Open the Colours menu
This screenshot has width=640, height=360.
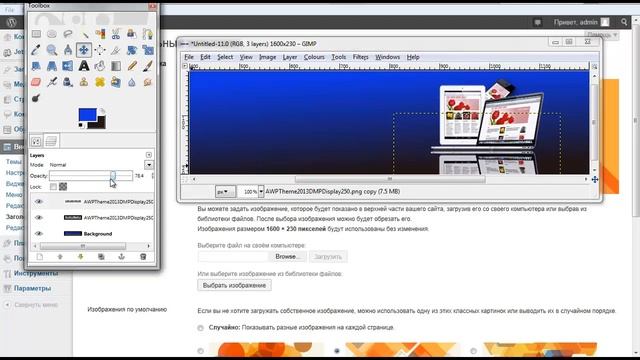click(x=314, y=57)
